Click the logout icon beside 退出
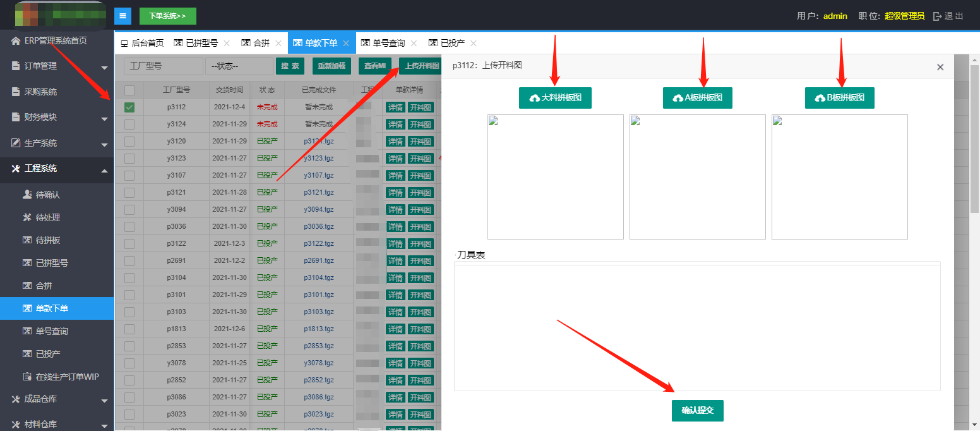Viewport: 980px width, 431px height. tap(937, 16)
